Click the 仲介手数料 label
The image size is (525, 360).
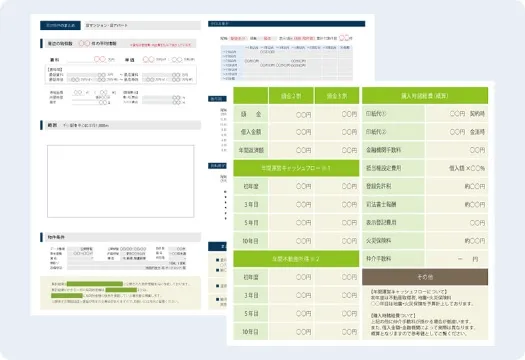tap(393, 259)
